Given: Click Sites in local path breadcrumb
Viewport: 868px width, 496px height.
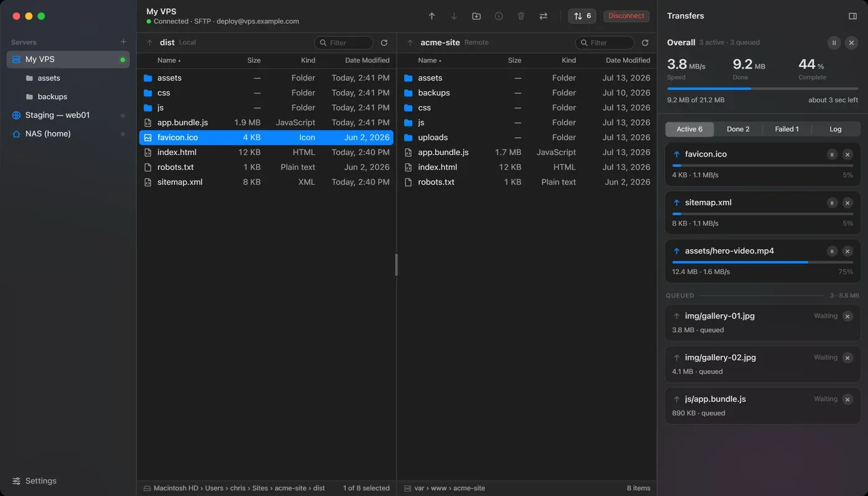Looking at the screenshot, I should pyautogui.click(x=260, y=489).
